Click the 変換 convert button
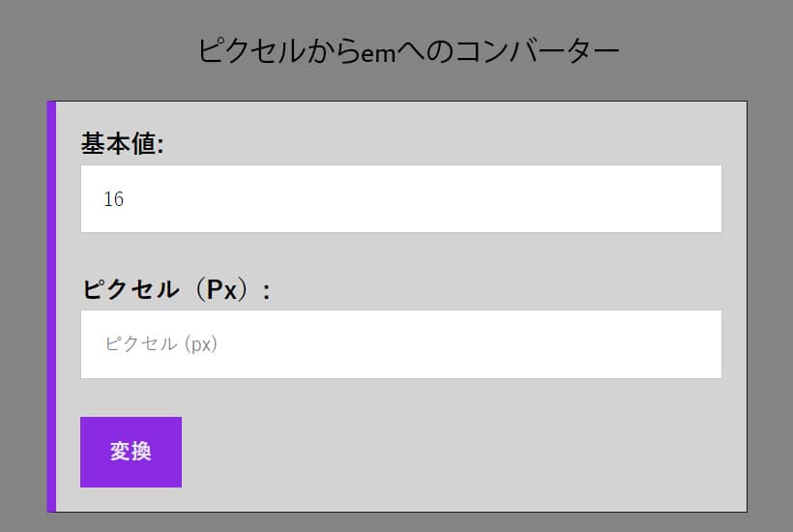The height and width of the screenshot is (532, 793). click(131, 452)
